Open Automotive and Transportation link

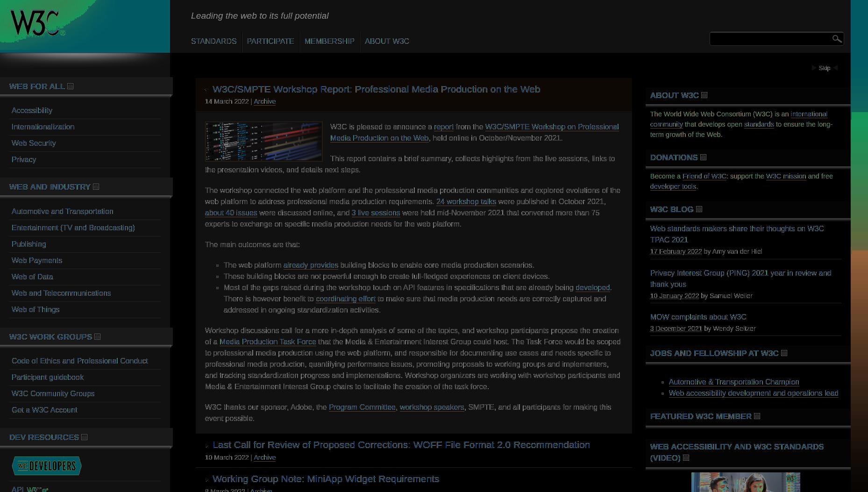(62, 211)
